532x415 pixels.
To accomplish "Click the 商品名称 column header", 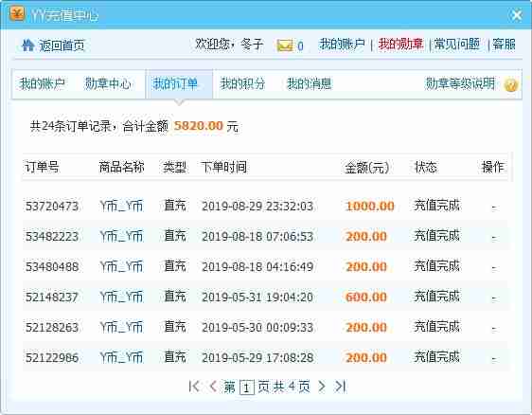I will [x=121, y=167].
